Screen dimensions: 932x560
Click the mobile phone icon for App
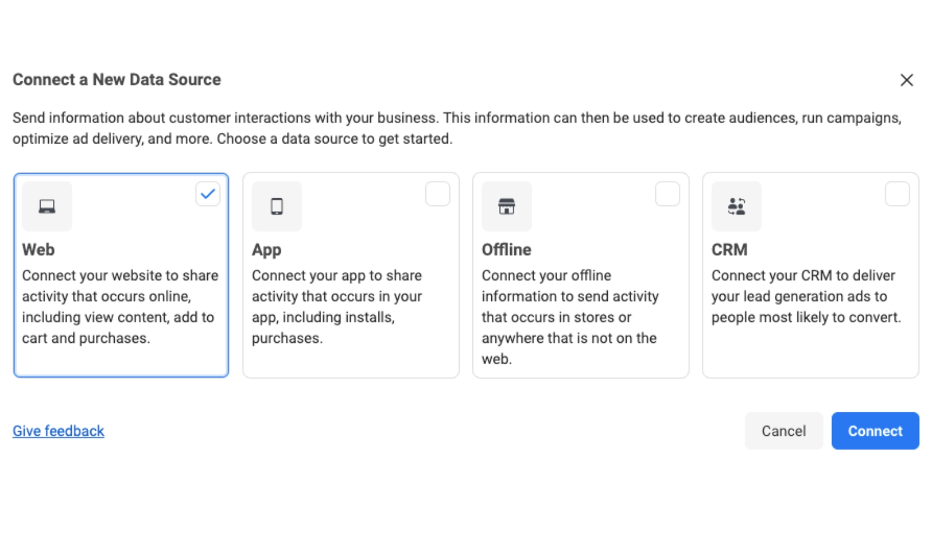tap(277, 206)
